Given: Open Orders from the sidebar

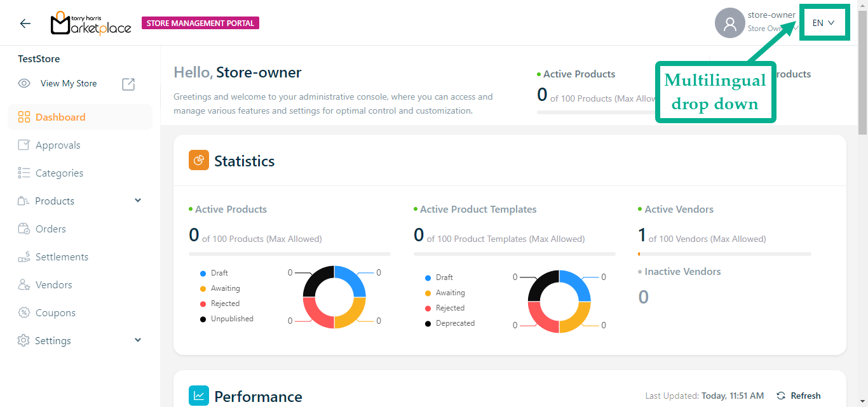Looking at the screenshot, I should 51,229.
